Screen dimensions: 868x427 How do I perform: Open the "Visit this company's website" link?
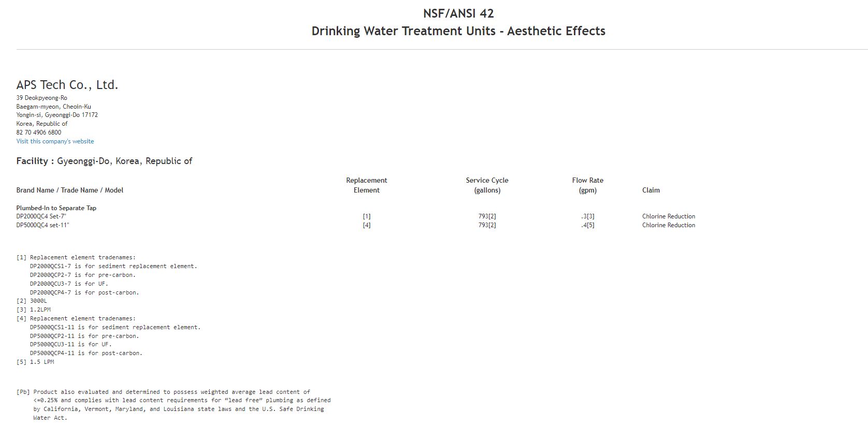coord(55,141)
